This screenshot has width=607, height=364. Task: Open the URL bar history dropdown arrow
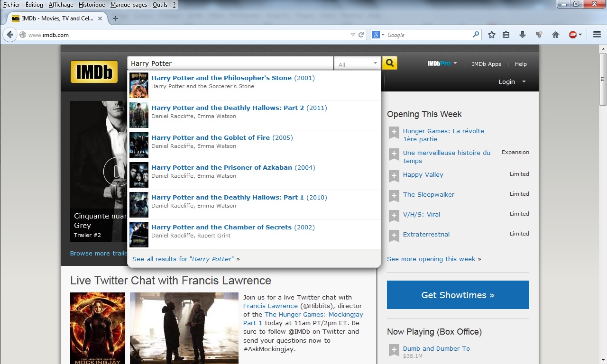tap(352, 35)
